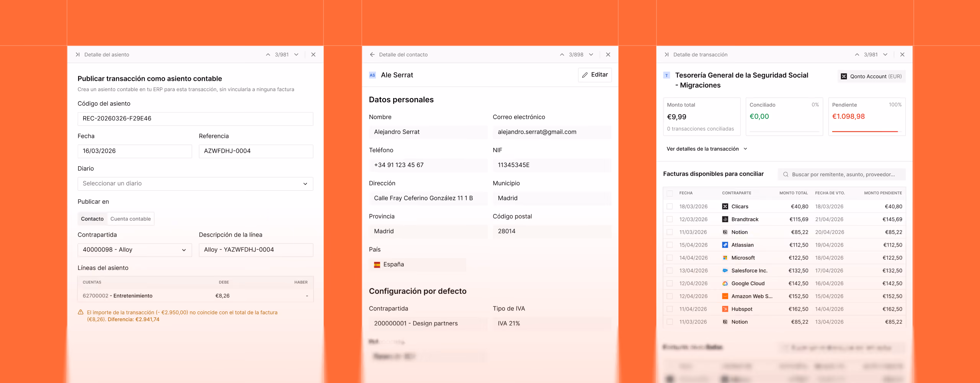Click the Código del asiento field
Image resolution: width=980 pixels, height=383 pixels.
[195, 119]
